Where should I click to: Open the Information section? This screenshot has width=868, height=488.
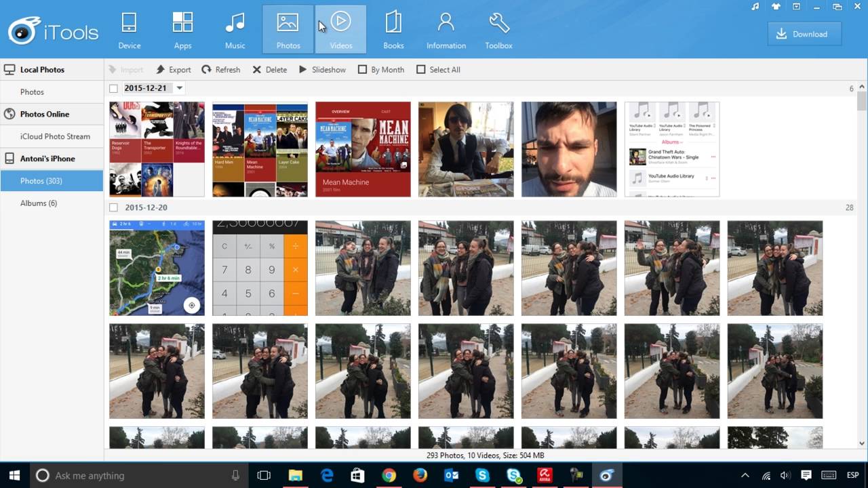coord(446,30)
